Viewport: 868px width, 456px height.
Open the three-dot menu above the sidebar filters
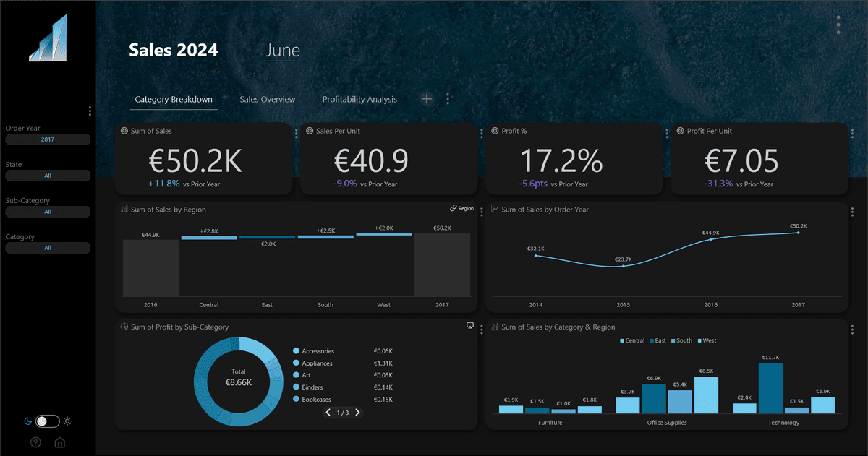[90, 111]
